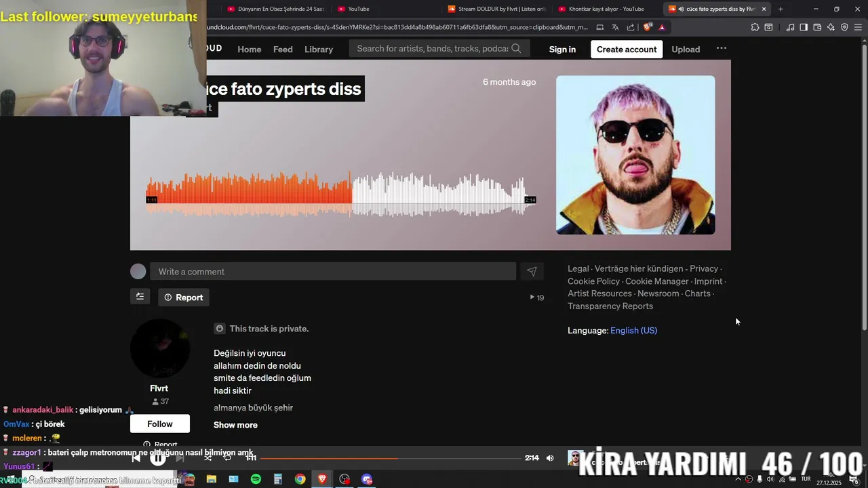The height and width of the screenshot is (488, 868).
Task: Open Artist Resources link
Action: click(x=599, y=293)
